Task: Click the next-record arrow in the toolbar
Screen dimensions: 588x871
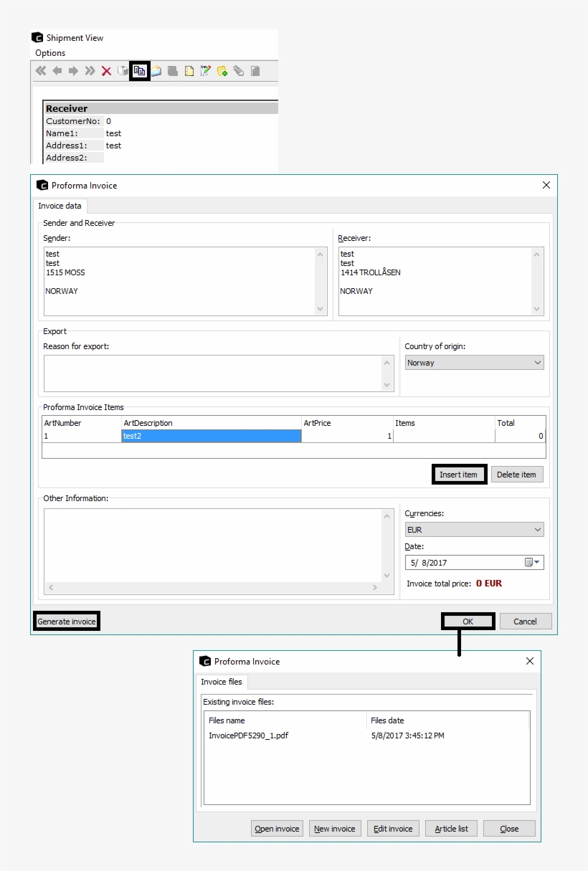Action: 75,71
